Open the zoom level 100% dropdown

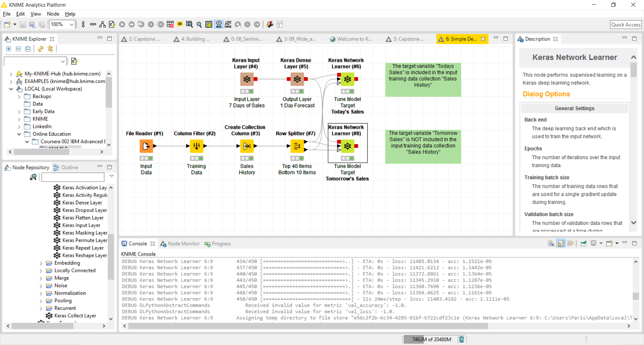[x=71, y=24]
